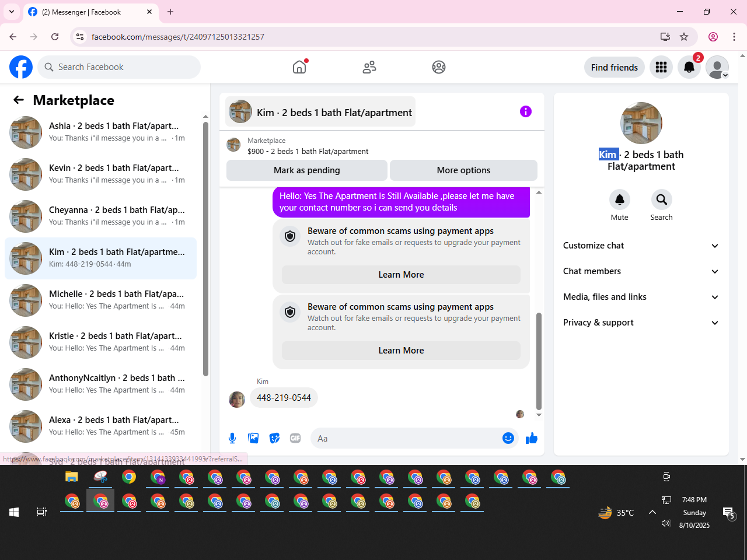Click the Facebook logo icon
The width and height of the screenshot is (747, 560).
pyautogui.click(x=21, y=67)
